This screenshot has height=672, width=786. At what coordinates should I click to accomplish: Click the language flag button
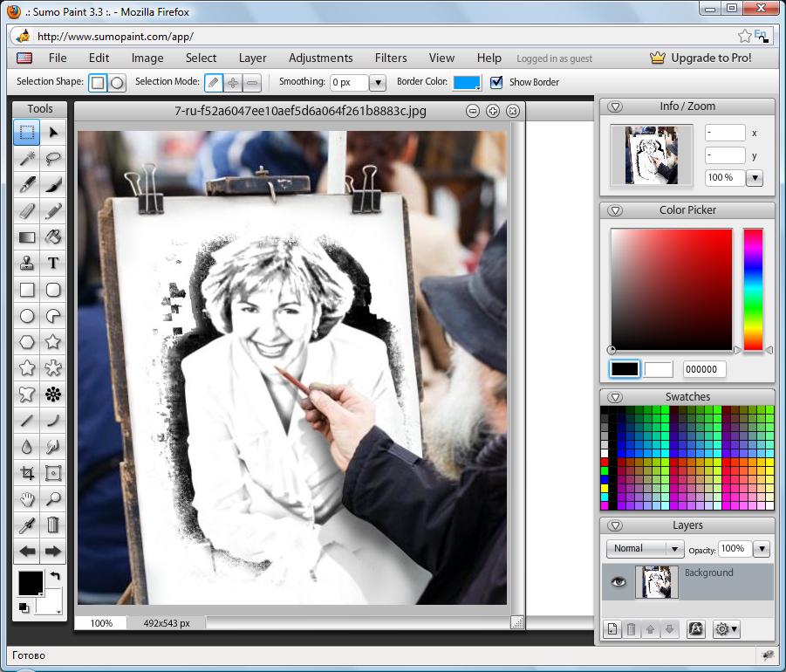click(24, 58)
